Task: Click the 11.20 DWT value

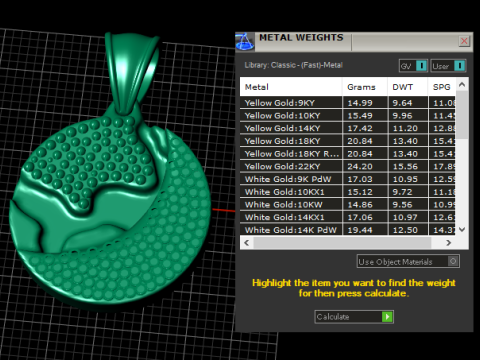Action: point(405,128)
